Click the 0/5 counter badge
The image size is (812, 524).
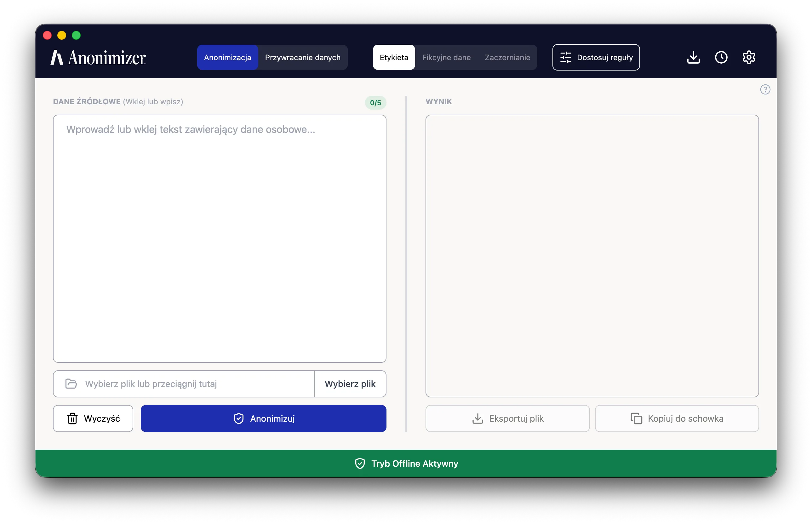[x=375, y=103]
